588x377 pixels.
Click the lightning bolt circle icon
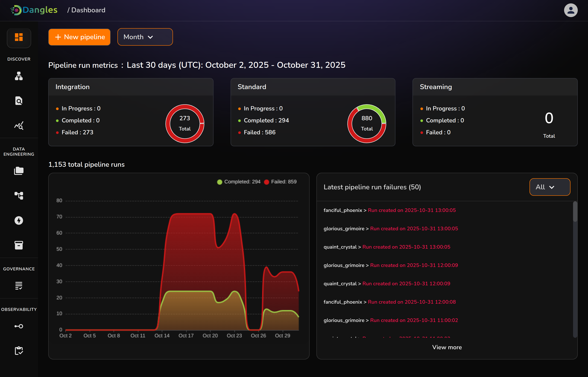tap(19, 220)
